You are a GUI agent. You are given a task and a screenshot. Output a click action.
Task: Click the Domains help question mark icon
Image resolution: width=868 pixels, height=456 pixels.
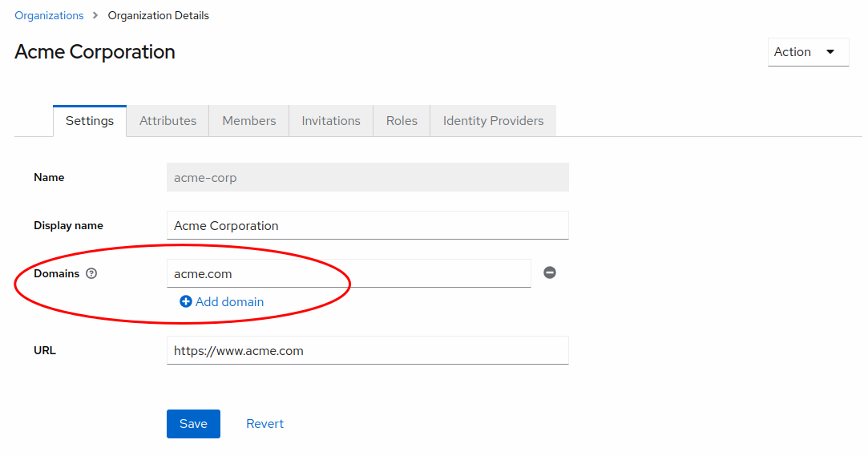coord(91,273)
